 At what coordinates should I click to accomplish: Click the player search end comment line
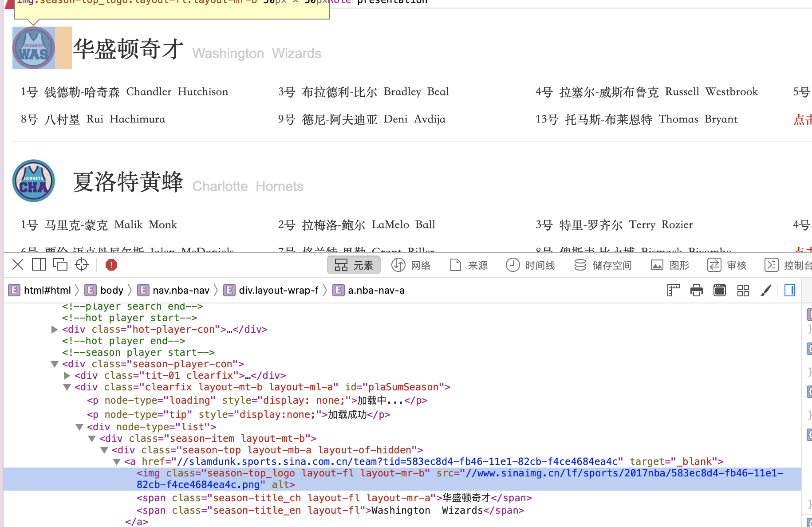point(133,307)
